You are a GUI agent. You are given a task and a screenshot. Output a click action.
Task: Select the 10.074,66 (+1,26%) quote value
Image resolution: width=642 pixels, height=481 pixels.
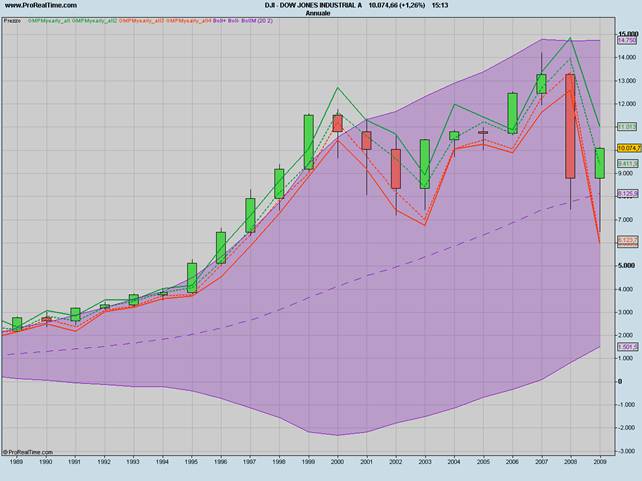pyautogui.click(x=397, y=5)
